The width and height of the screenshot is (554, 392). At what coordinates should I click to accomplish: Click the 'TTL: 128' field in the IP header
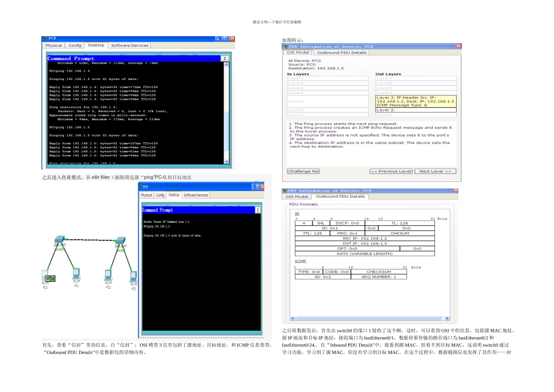(x=313, y=233)
